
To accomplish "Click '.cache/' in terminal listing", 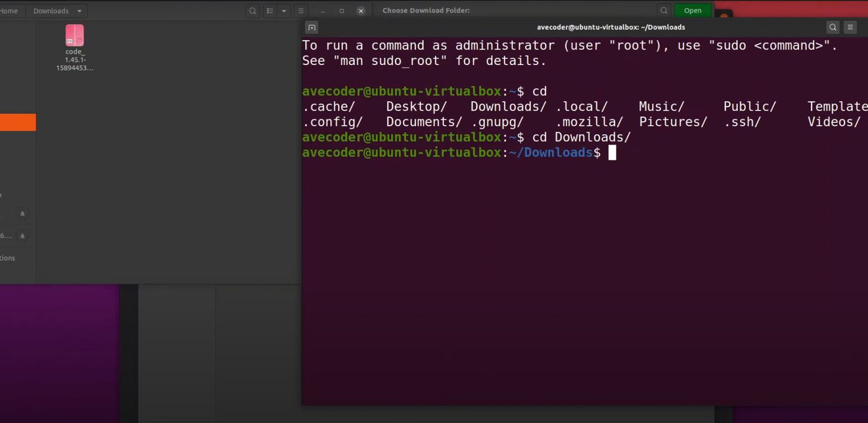I will [329, 107].
